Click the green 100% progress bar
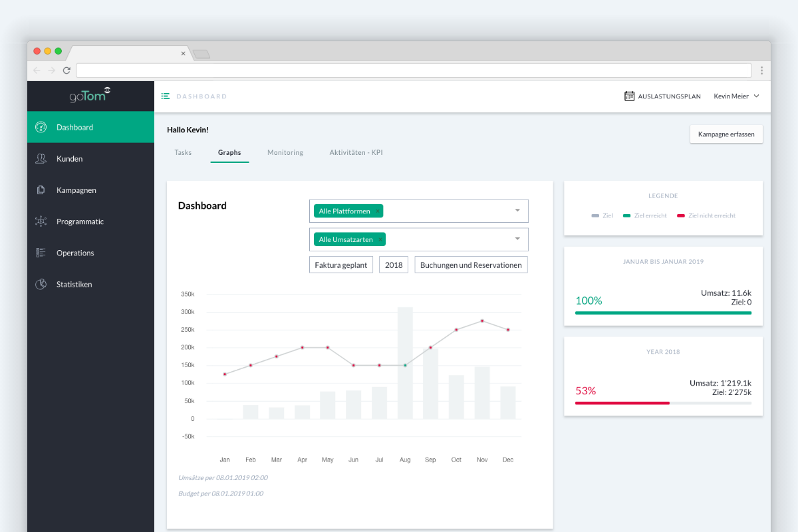Viewport: 798px width, 532px height. point(663,313)
